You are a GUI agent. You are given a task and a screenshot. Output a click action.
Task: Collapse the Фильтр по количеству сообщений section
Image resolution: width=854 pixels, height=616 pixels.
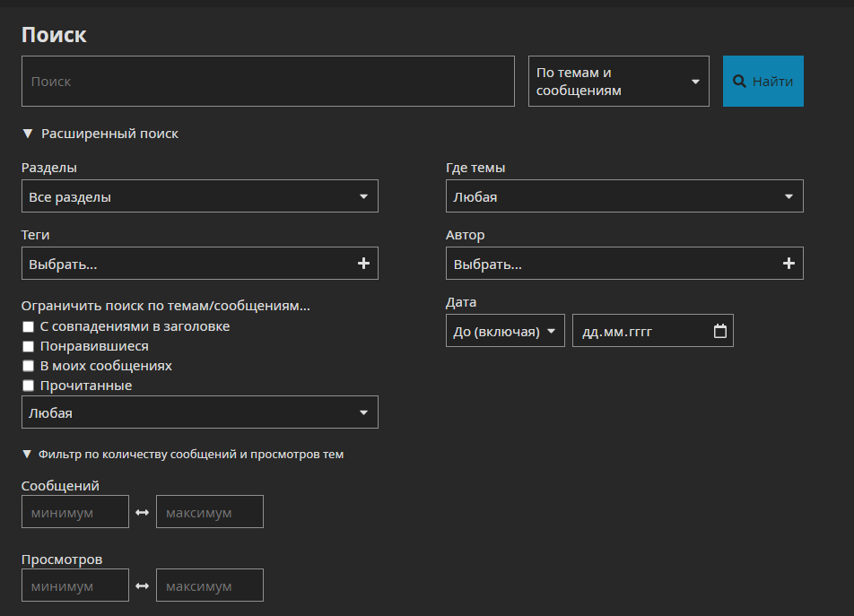pos(182,455)
